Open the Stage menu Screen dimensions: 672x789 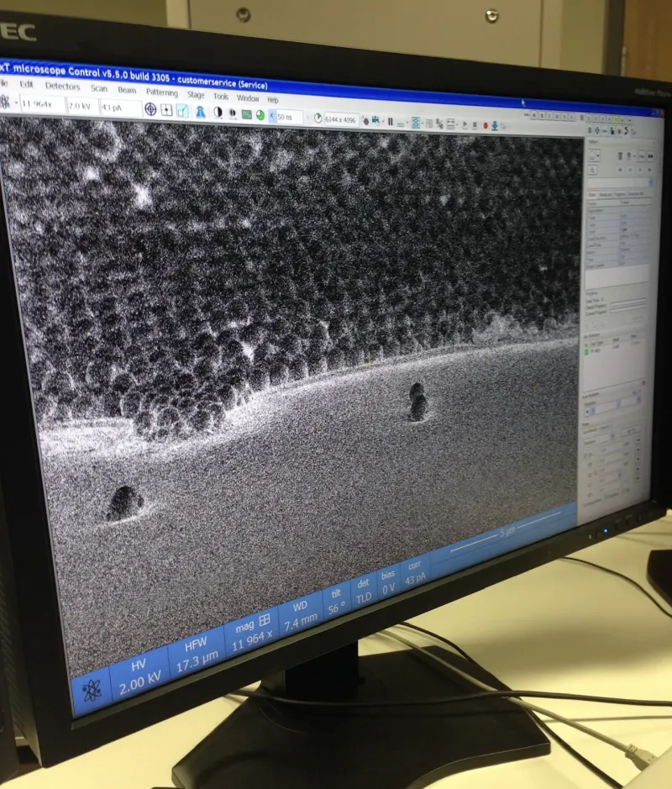[x=196, y=95]
